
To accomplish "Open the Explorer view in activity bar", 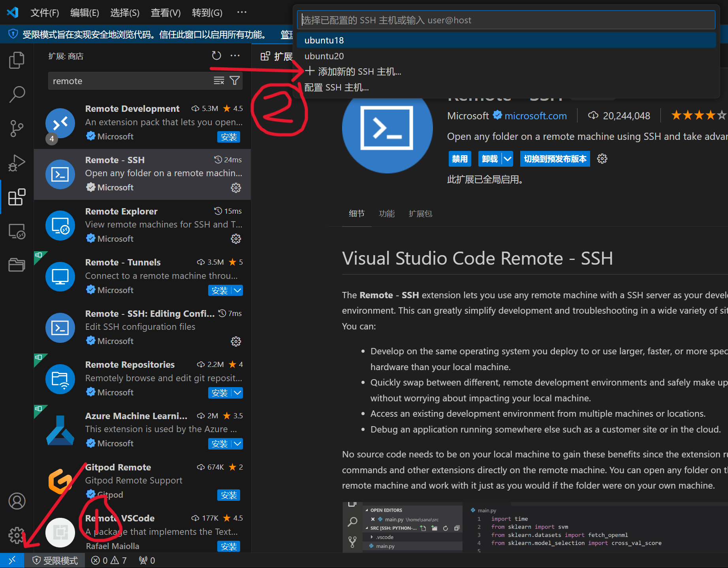I will [17, 60].
